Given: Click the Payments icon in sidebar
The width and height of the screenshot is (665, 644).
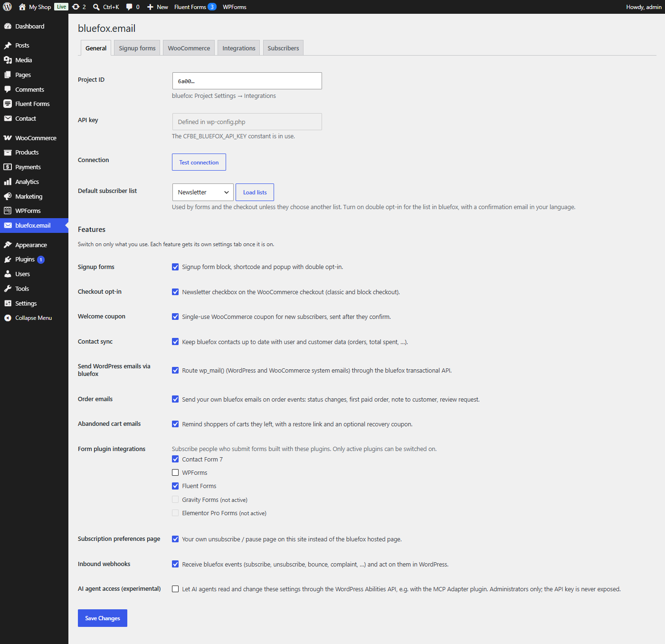Looking at the screenshot, I should [8, 167].
